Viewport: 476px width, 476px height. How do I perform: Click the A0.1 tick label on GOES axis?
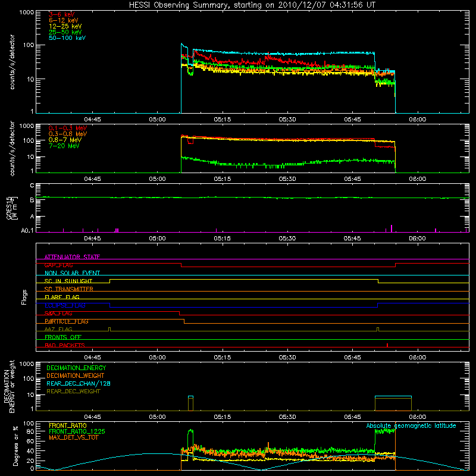tap(27, 230)
